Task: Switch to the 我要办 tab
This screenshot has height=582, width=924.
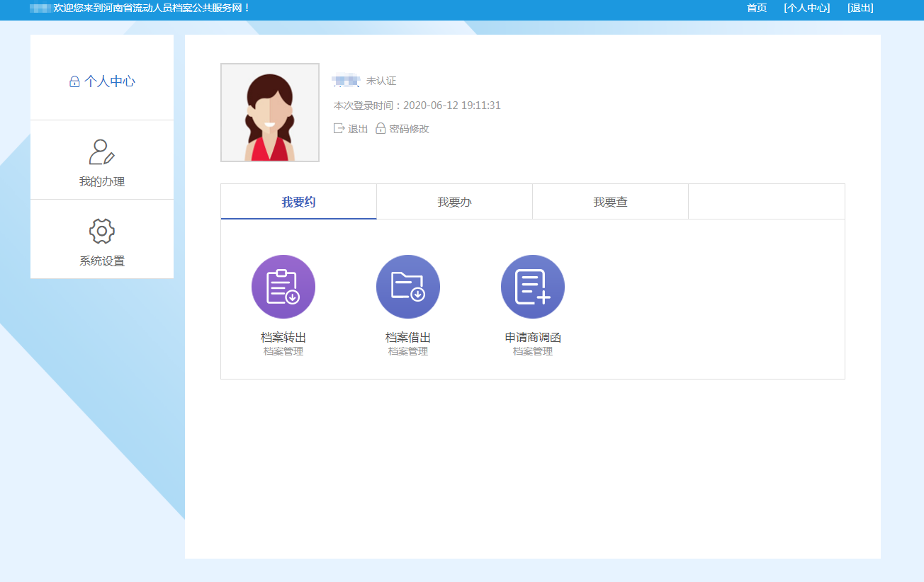Action: click(x=454, y=202)
